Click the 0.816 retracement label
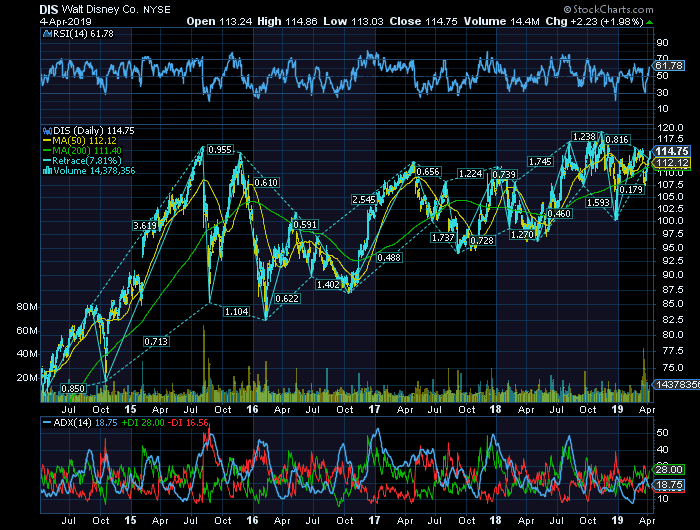The width and height of the screenshot is (700, 530). coord(617,139)
